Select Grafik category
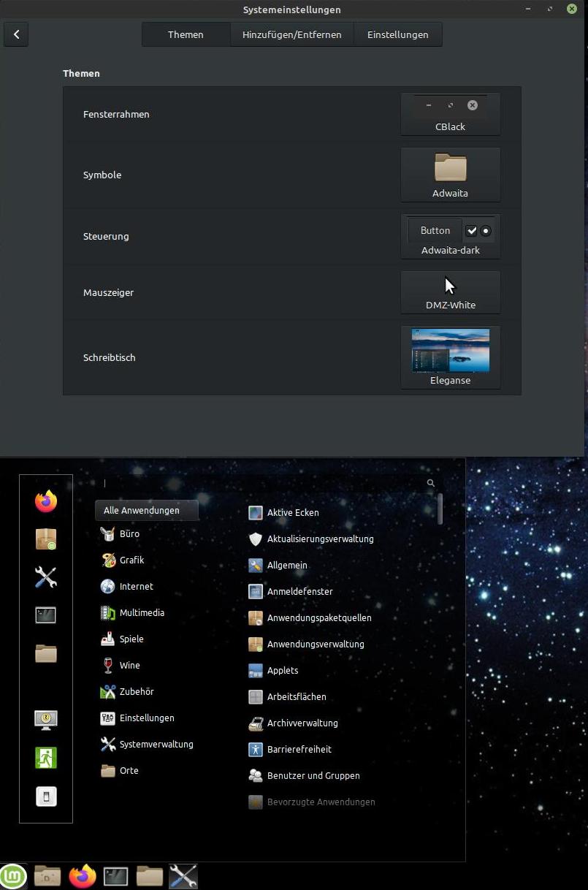The width and height of the screenshot is (588, 890). coord(123,560)
